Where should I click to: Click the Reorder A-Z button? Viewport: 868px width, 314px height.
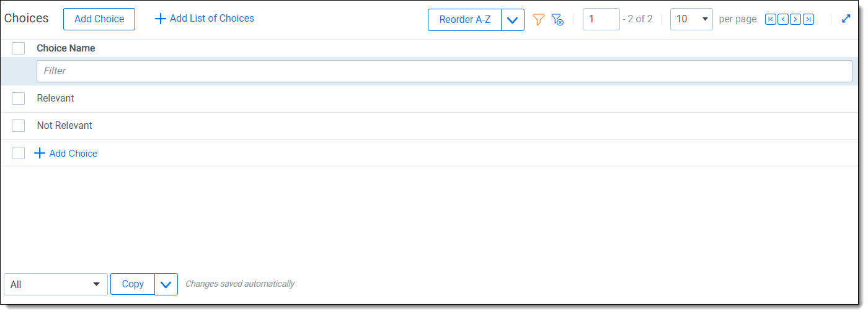point(464,20)
